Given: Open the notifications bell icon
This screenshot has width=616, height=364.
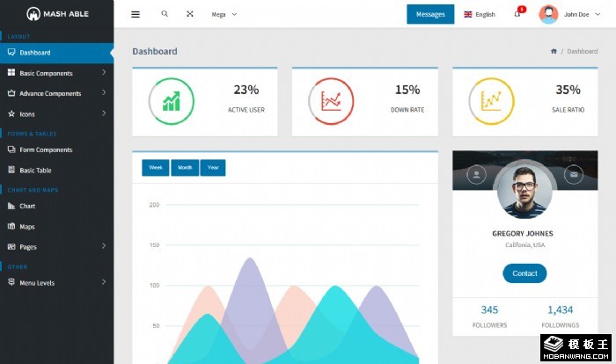Looking at the screenshot, I should (517, 14).
